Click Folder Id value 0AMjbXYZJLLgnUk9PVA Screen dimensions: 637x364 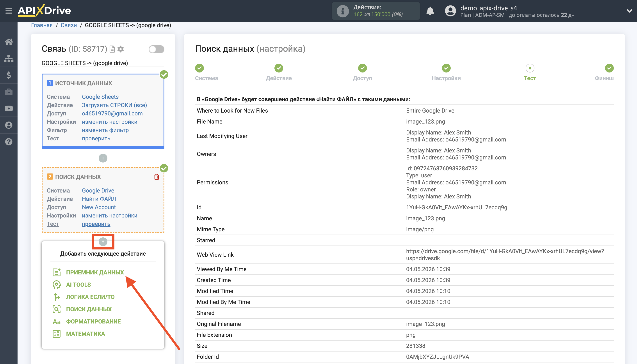tap(438, 357)
